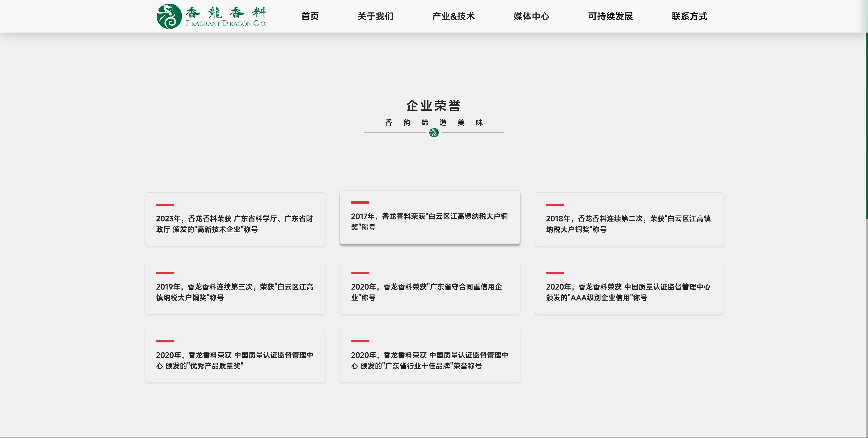Open the 优秀产品质量奖 honor card
This screenshot has width=868, height=438.
coord(235,356)
